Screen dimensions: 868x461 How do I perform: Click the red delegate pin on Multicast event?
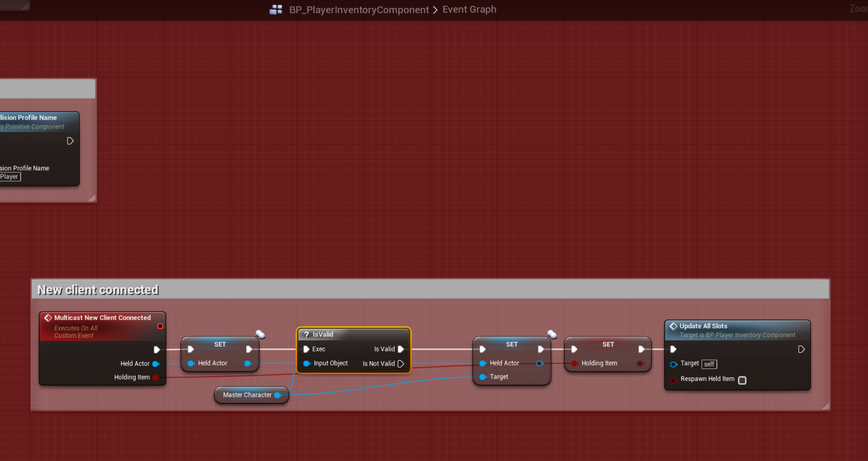coord(160,326)
